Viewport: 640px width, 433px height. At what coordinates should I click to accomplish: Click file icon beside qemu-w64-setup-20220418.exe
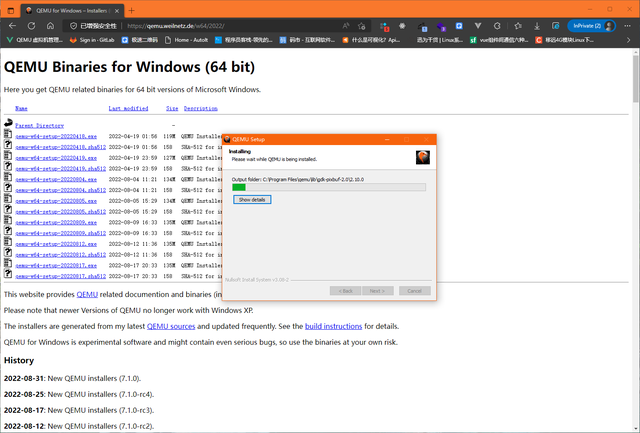click(8, 134)
